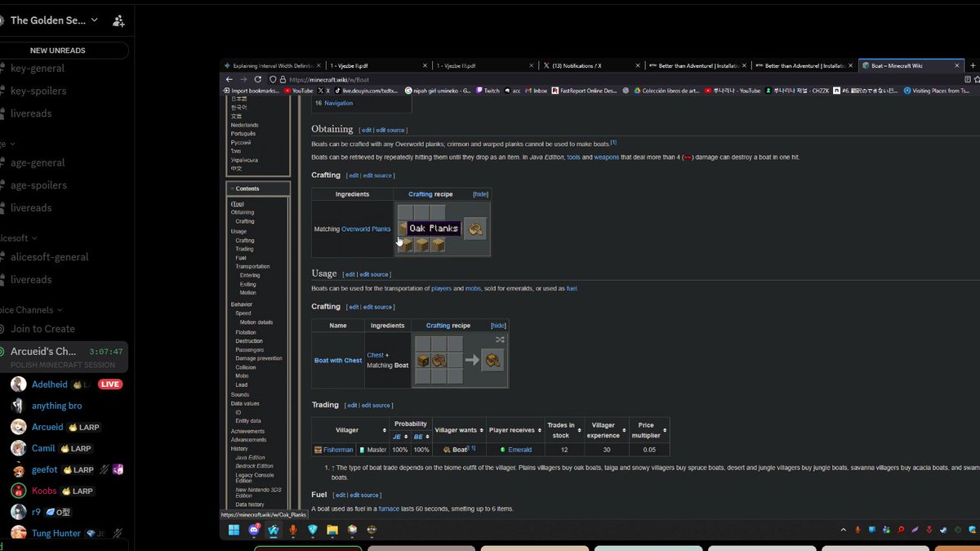980x551 pixels.
Task: Jump to Transportation in Contents
Action: pos(252,266)
